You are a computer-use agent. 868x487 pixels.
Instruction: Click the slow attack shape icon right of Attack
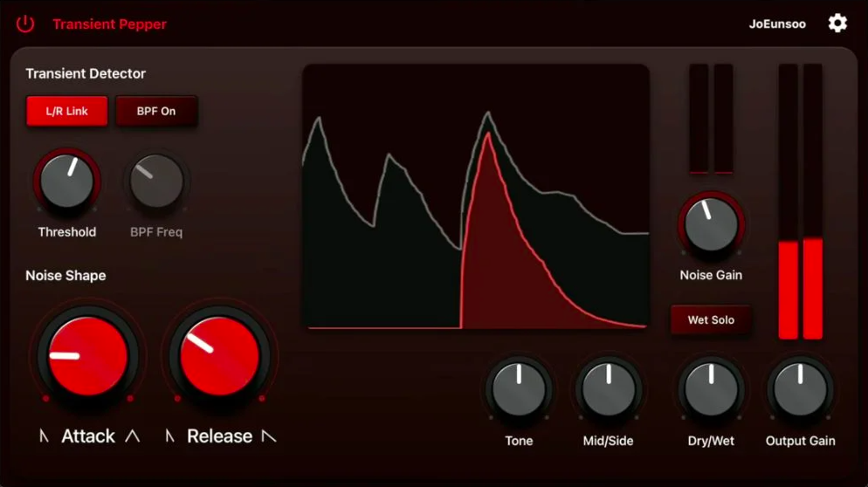click(x=133, y=436)
